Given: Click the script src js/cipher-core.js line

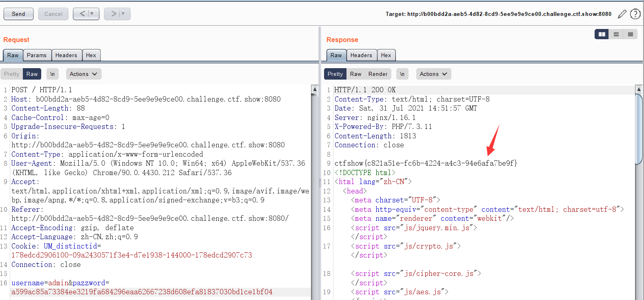Looking at the screenshot, I should (x=416, y=273).
